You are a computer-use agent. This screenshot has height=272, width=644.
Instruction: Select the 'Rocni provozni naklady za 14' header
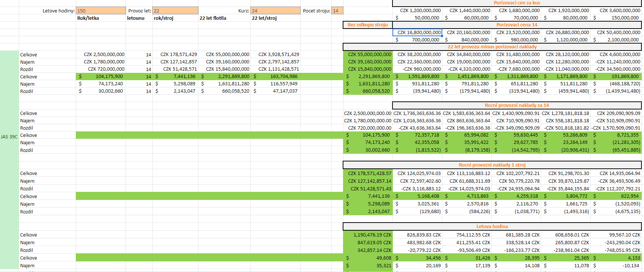coord(517,105)
